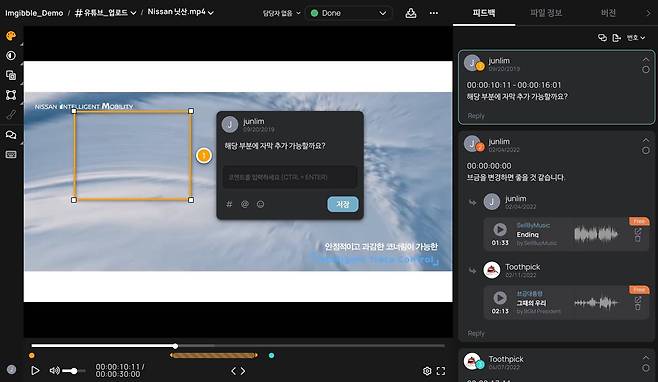Play the 그때의 우리 audio track
The image size is (658, 382).
(x=500, y=298)
